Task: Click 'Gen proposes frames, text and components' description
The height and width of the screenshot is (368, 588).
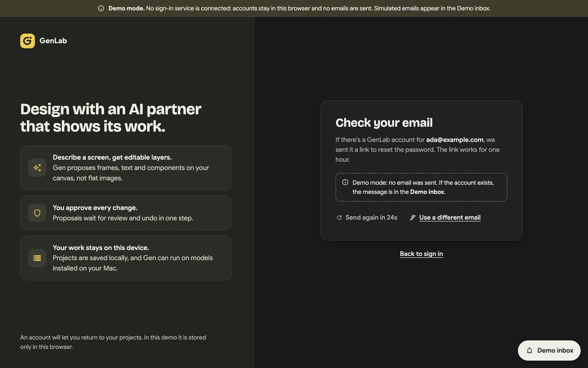Action: [131, 173]
